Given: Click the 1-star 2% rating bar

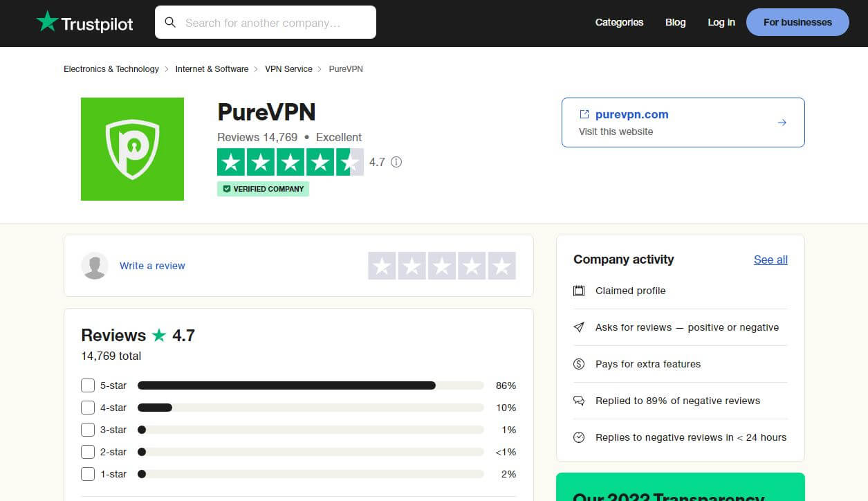Looking at the screenshot, I should tap(311, 474).
